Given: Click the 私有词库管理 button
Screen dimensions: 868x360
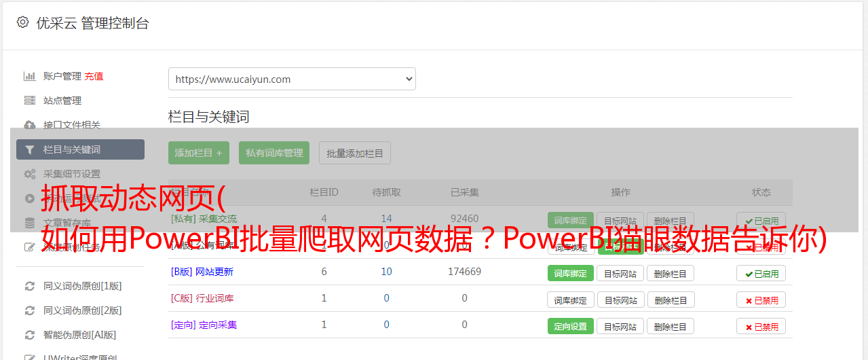Looking at the screenshot, I should pyautogui.click(x=274, y=153).
